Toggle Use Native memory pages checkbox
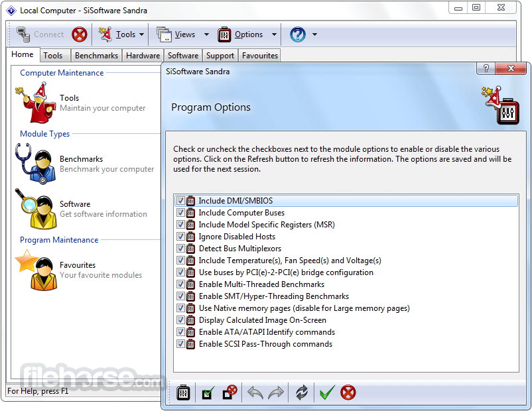This screenshot has width=532, height=411. coord(180,308)
